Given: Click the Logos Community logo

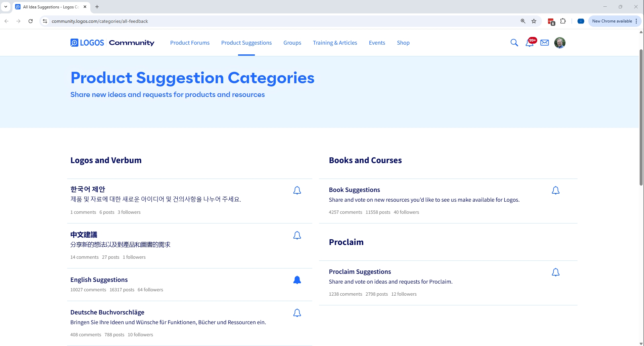Looking at the screenshot, I should 112,43.
